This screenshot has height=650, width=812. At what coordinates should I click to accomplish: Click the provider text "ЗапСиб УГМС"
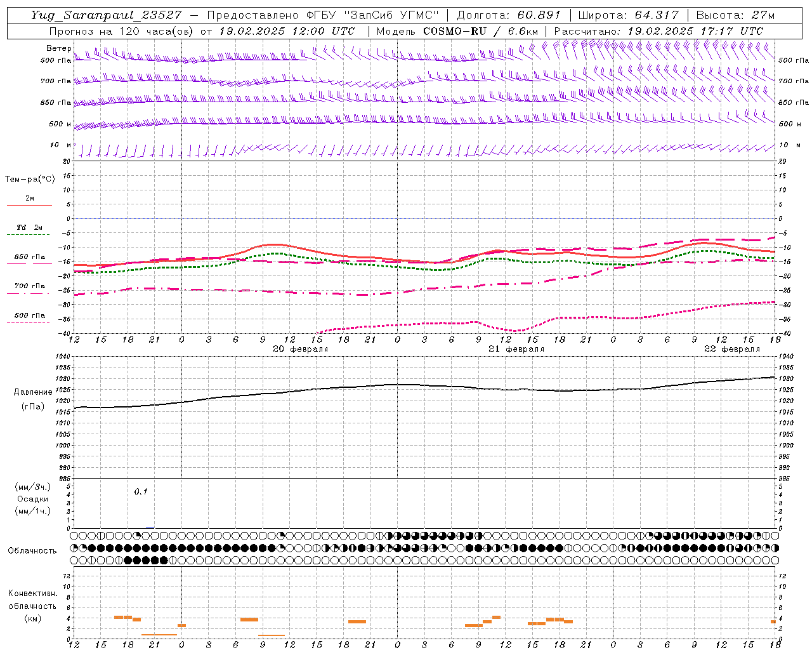point(392,15)
